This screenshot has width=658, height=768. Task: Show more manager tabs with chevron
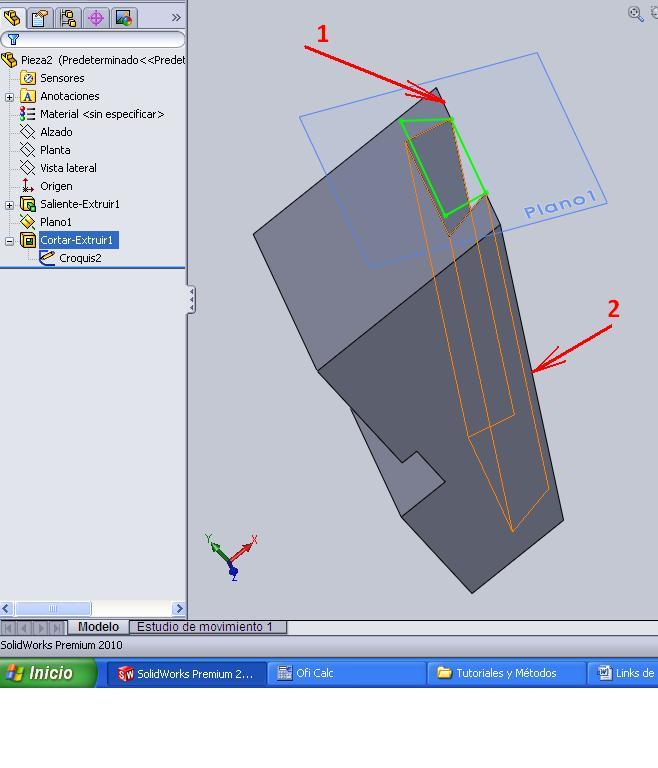click(176, 17)
